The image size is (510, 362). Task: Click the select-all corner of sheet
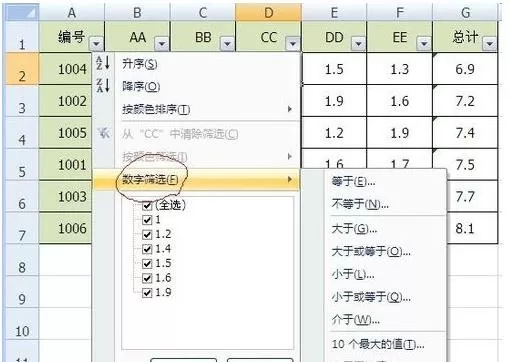pos(22,13)
